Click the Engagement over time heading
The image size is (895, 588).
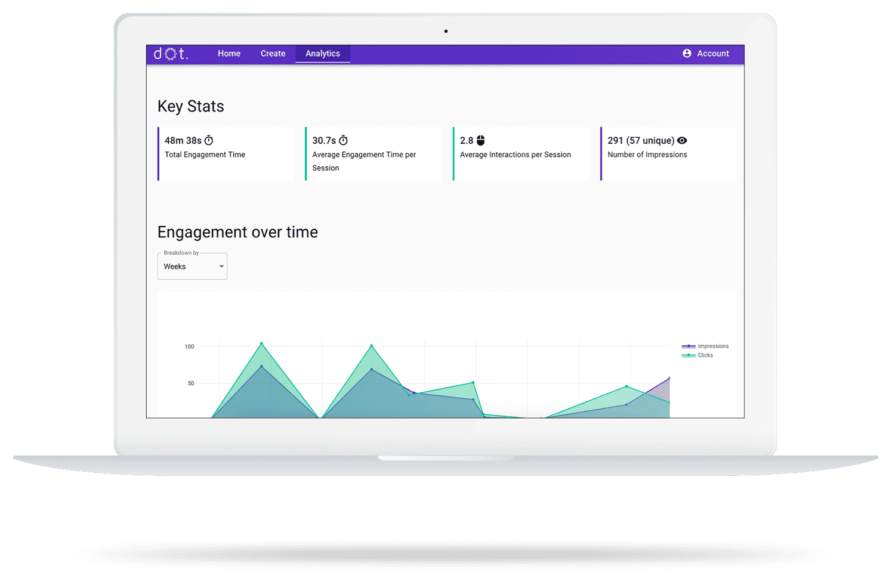[237, 232]
